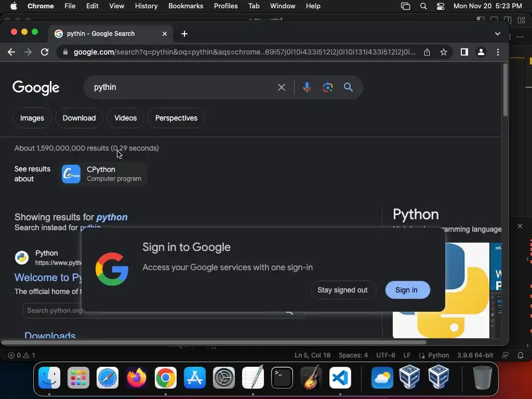Open Terminal from the Dock
The height and width of the screenshot is (399, 532).
click(282, 378)
